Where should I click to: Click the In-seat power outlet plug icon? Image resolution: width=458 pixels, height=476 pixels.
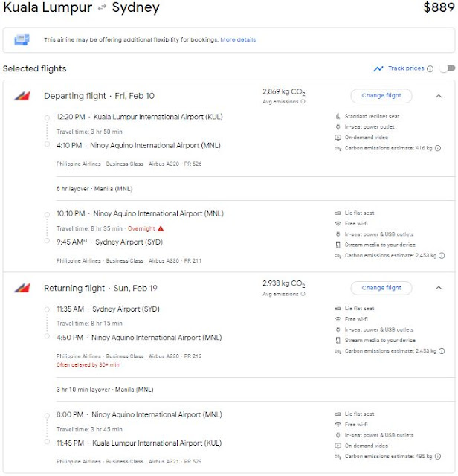click(x=338, y=127)
